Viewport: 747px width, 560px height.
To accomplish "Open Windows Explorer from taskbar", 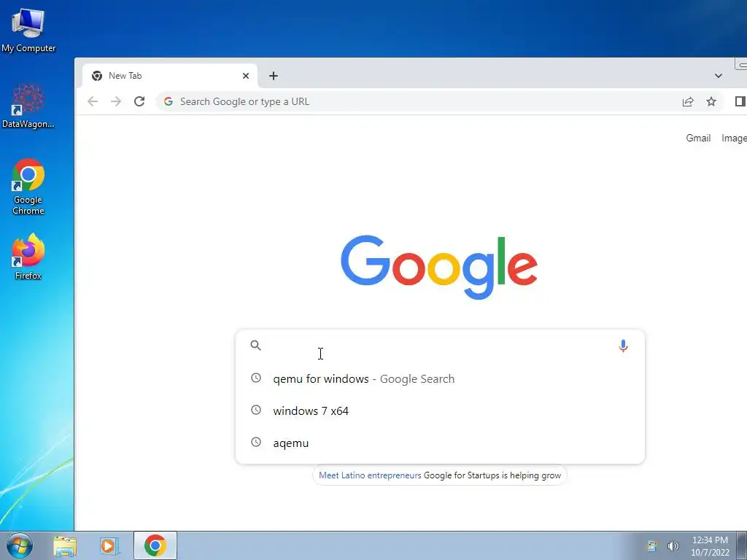I will (x=65, y=546).
